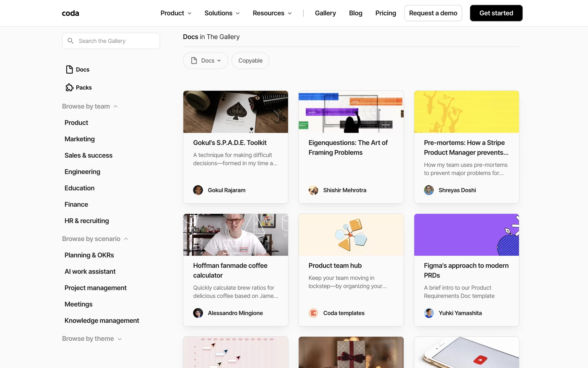Click the Packs puzzle-piece icon

pos(70,87)
